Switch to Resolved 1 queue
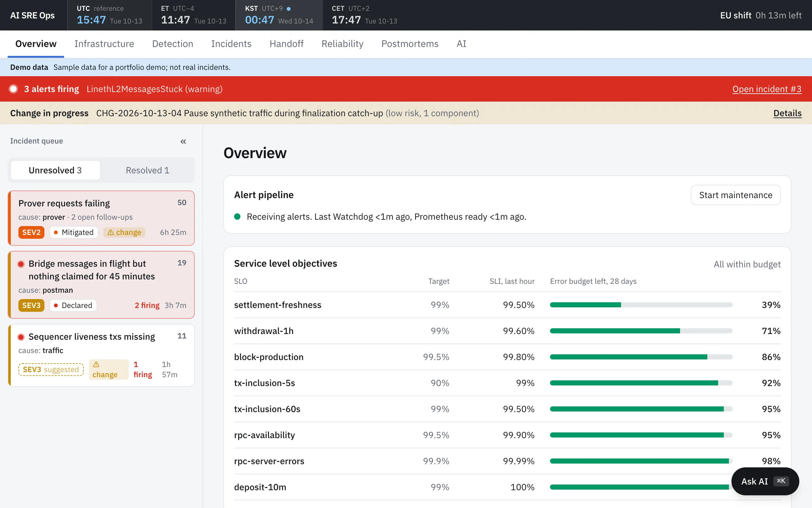Image resolution: width=812 pixels, height=508 pixels. tap(147, 170)
